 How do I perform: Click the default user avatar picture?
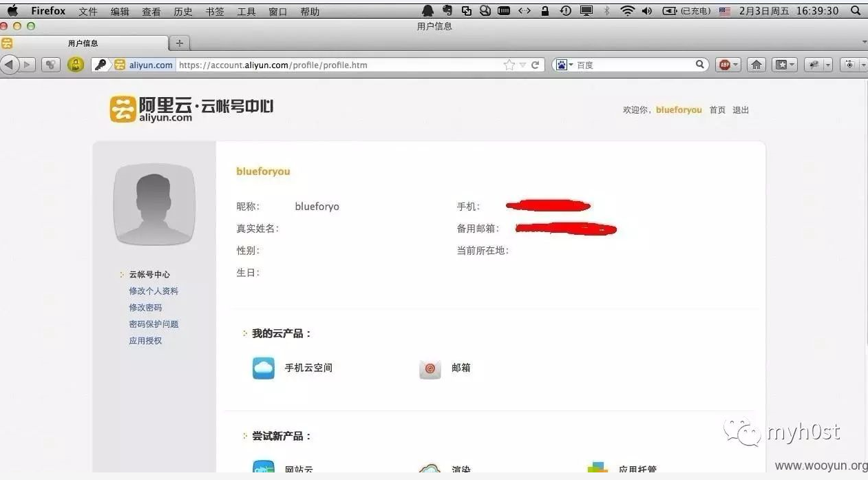(154, 205)
